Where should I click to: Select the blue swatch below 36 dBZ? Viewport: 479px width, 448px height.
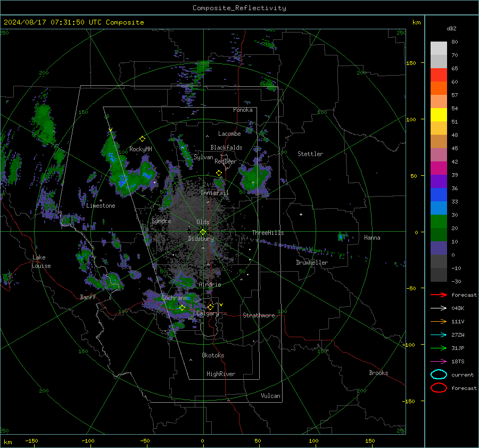tap(439, 194)
